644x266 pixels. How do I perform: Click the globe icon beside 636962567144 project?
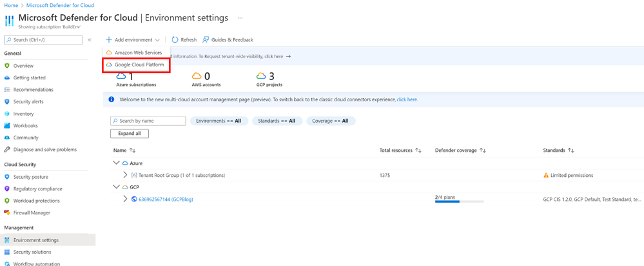pyautogui.click(x=134, y=200)
